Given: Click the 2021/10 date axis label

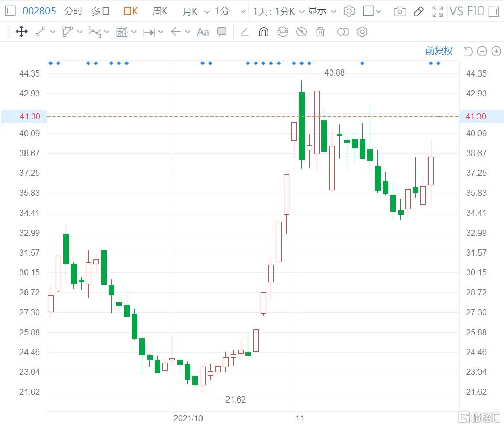Looking at the screenshot, I should pos(188,418).
